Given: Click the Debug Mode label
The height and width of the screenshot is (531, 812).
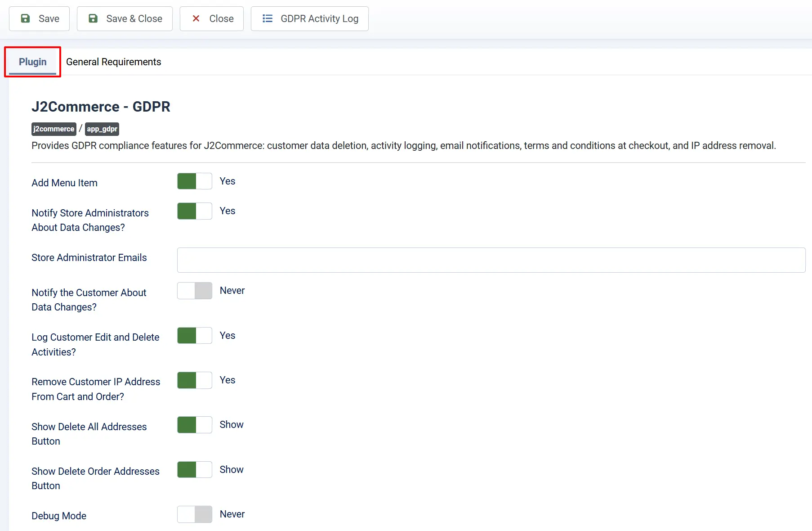Looking at the screenshot, I should pyautogui.click(x=59, y=516).
